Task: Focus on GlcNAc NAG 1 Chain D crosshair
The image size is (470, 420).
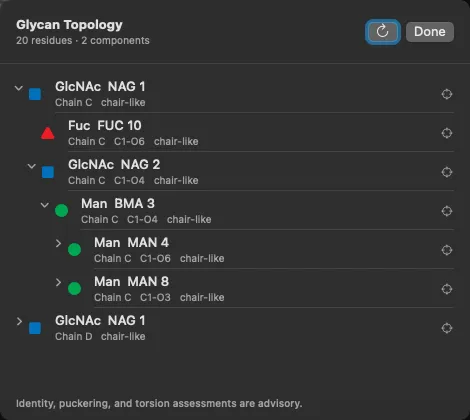Action: pyautogui.click(x=447, y=328)
